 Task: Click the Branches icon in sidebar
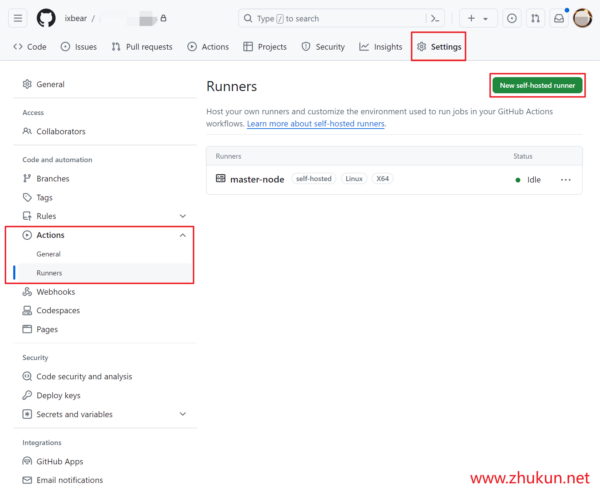coord(27,178)
